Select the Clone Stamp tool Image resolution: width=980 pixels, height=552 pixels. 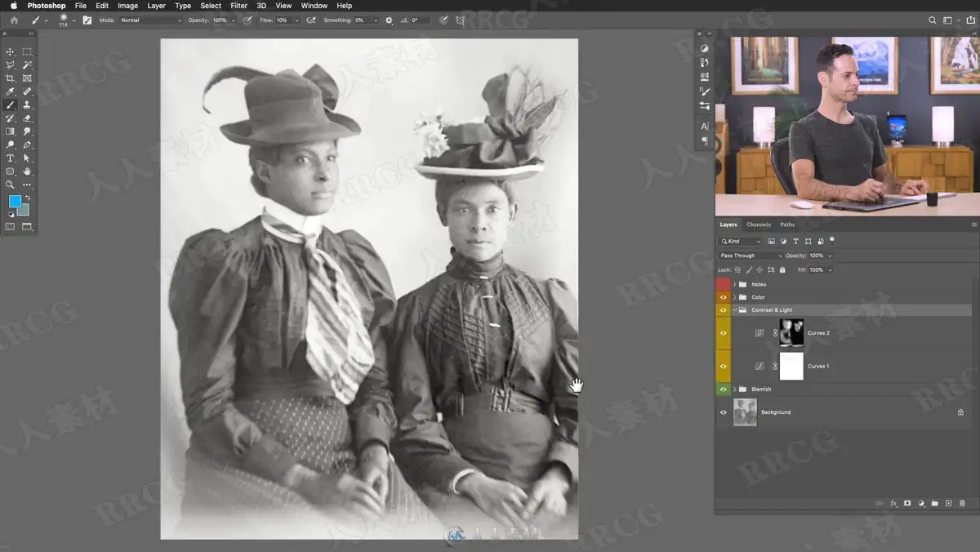click(x=27, y=105)
